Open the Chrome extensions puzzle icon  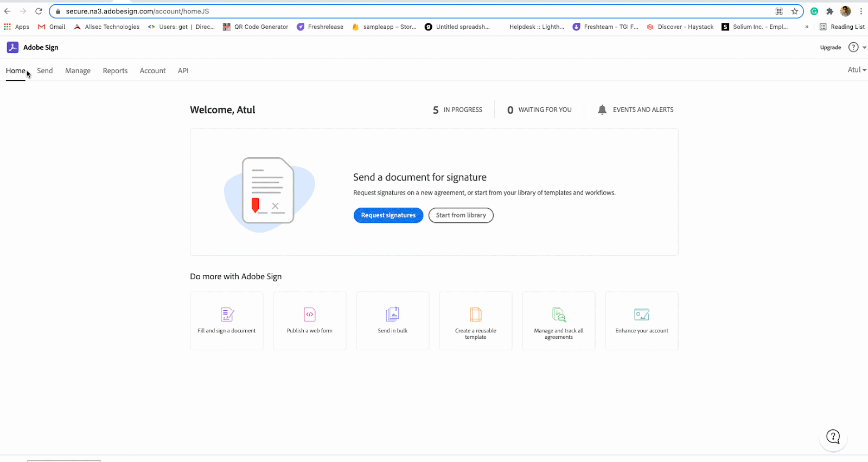click(829, 11)
